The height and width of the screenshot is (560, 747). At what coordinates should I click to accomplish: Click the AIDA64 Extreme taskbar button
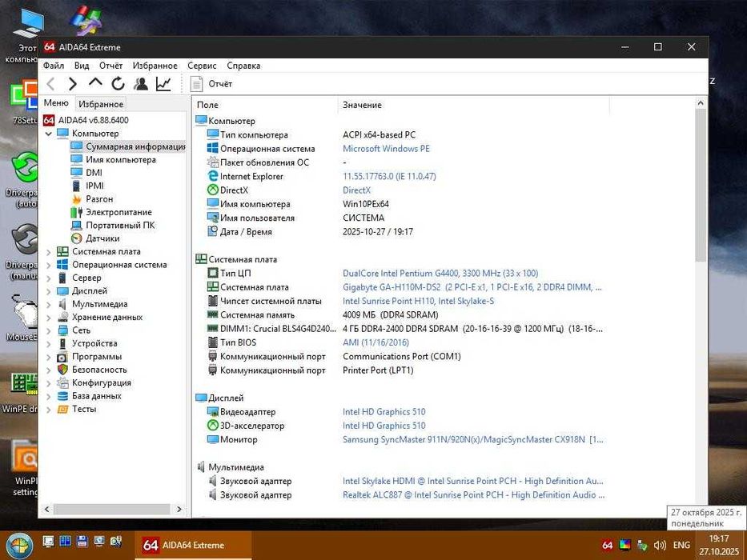[193, 546]
